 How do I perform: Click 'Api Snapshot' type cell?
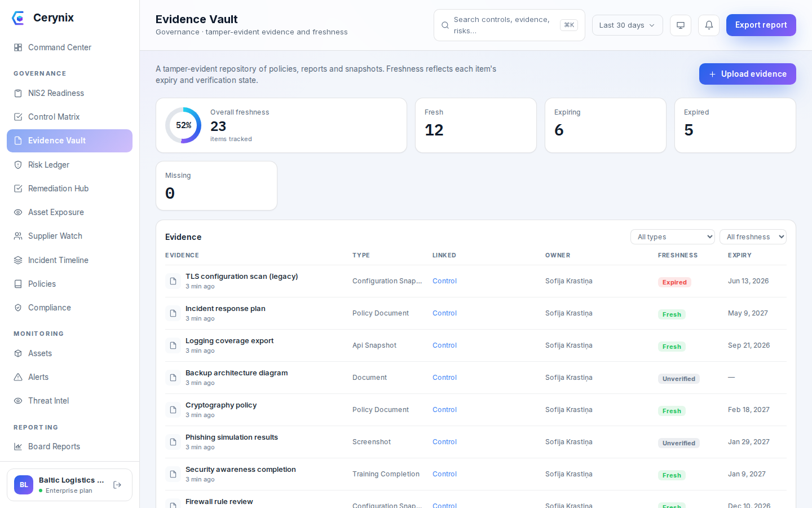tap(374, 345)
